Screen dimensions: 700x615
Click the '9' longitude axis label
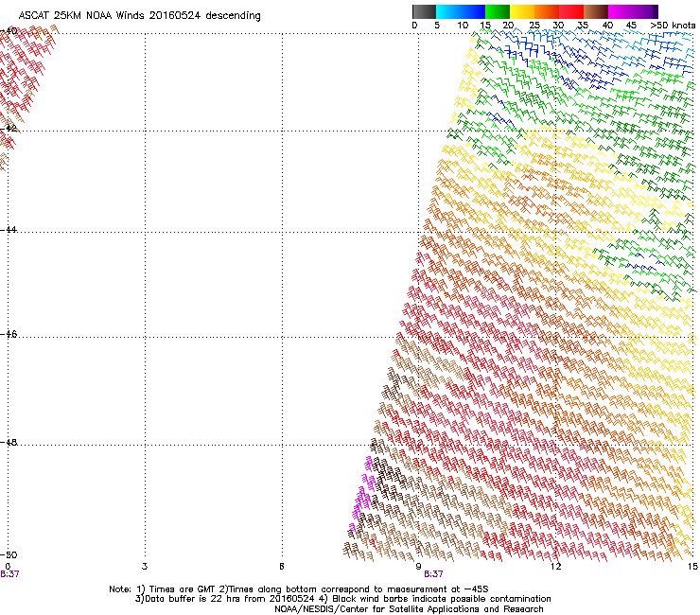pos(418,567)
